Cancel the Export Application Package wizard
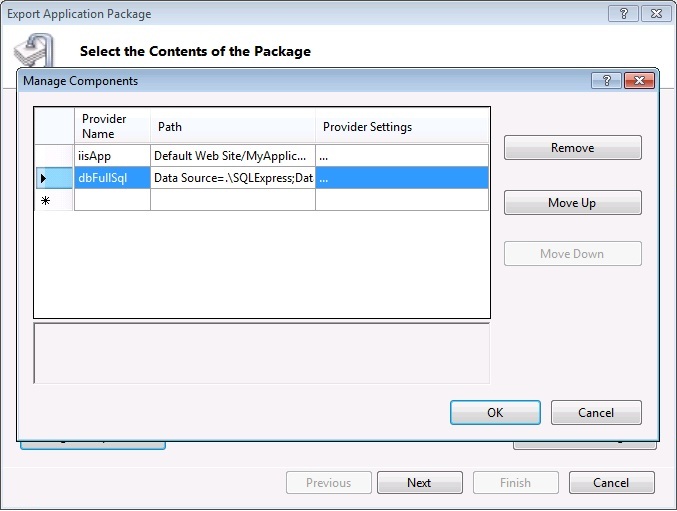 click(x=611, y=483)
